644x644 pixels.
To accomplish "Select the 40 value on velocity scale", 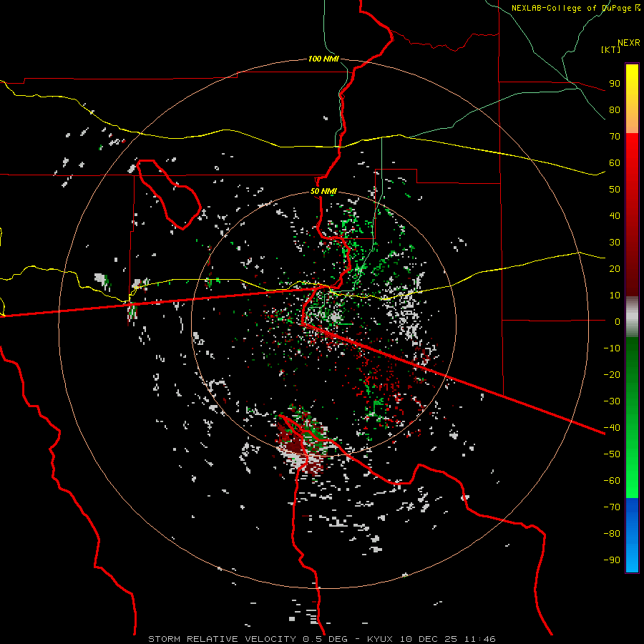I will coord(615,216).
